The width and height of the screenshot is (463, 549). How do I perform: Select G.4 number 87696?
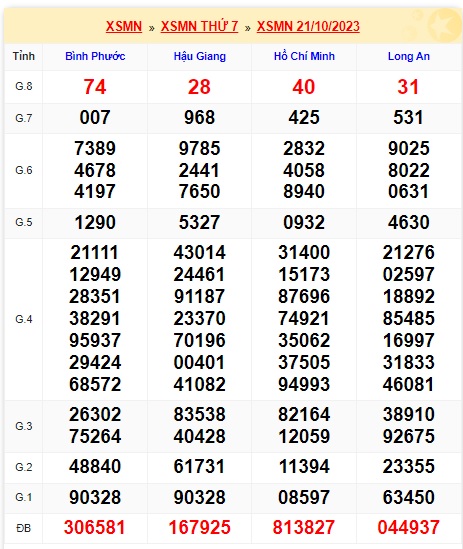pos(304,297)
